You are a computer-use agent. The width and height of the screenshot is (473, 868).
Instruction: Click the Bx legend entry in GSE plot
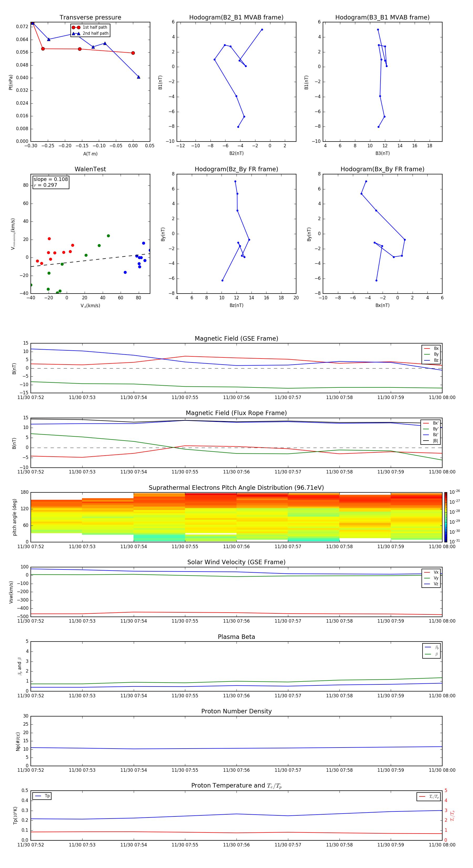(x=431, y=349)
